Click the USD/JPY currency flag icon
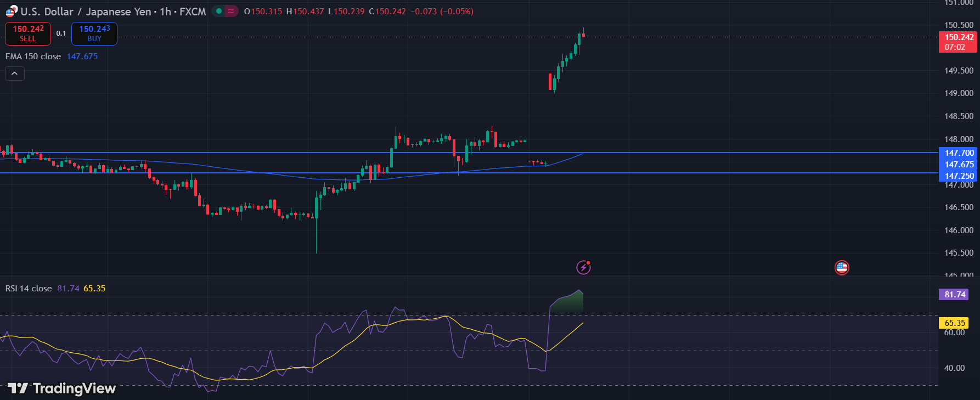 click(x=11, y=11)
